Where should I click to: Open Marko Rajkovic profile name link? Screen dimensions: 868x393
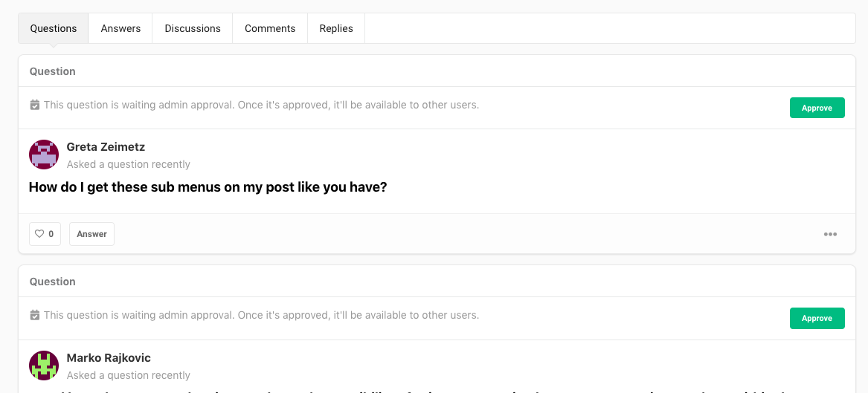(x=109, y=357)
